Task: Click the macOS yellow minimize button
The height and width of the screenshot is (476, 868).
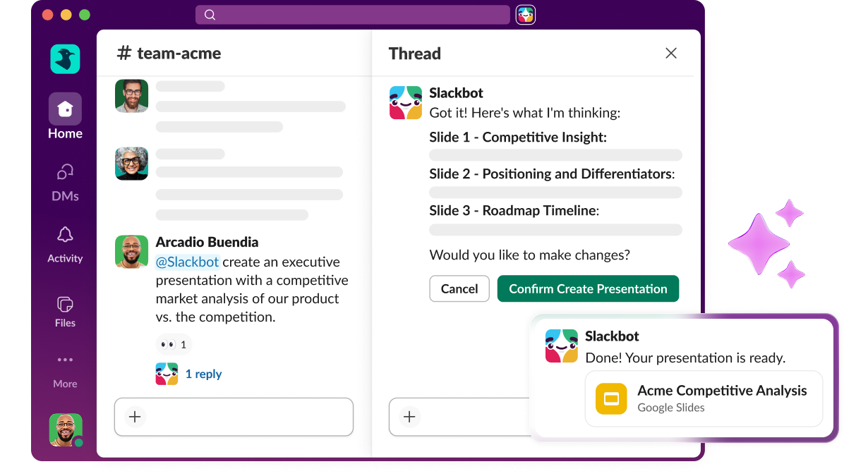Action: coord(66,15)
